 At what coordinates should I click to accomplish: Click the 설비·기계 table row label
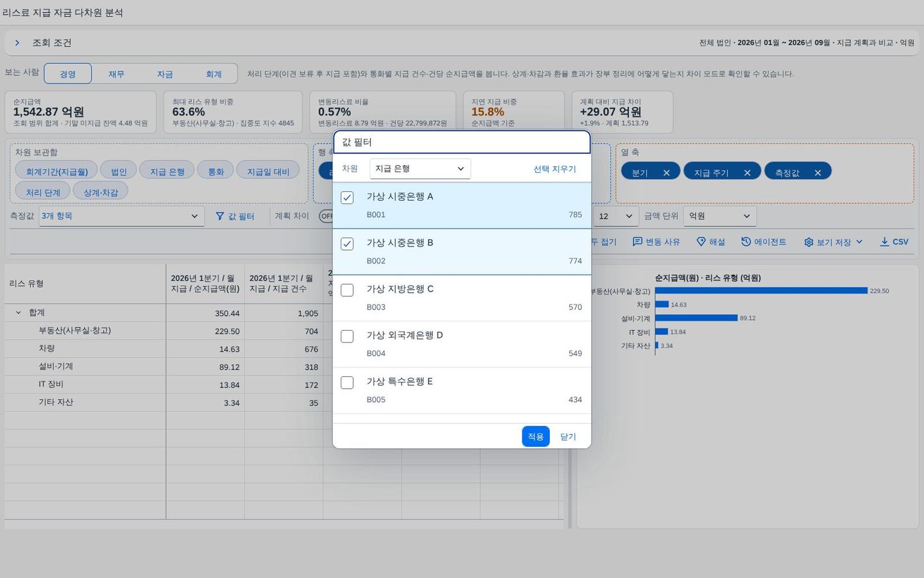[x=56, y=367]
